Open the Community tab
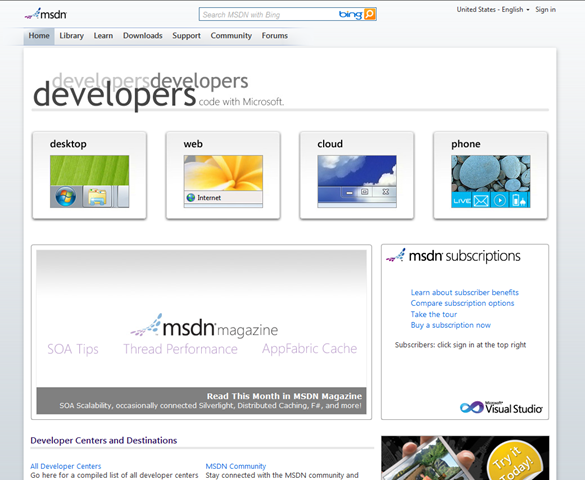 click(231, 36)
